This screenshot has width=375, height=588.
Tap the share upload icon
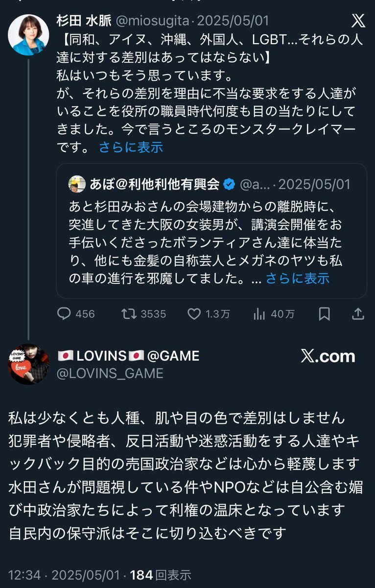click(358, 314)
